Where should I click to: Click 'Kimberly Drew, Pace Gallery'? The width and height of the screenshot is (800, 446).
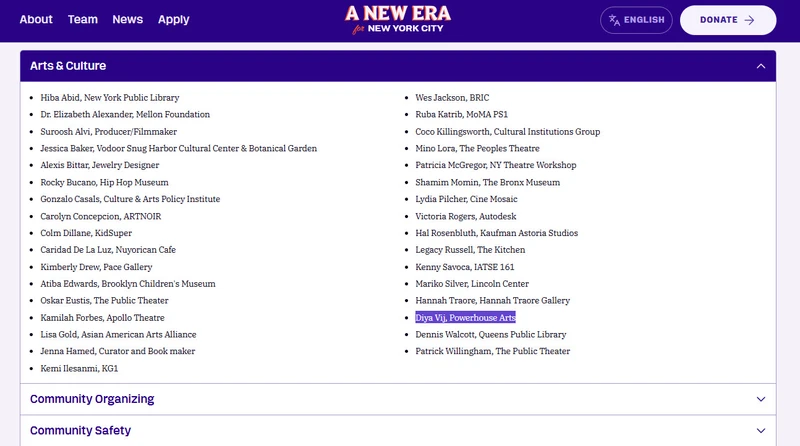click(96, 267)
